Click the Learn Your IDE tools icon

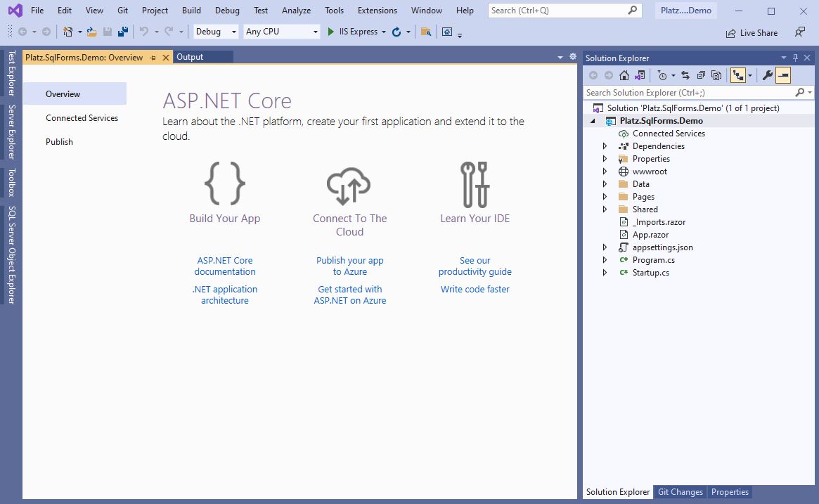(475, 184)
